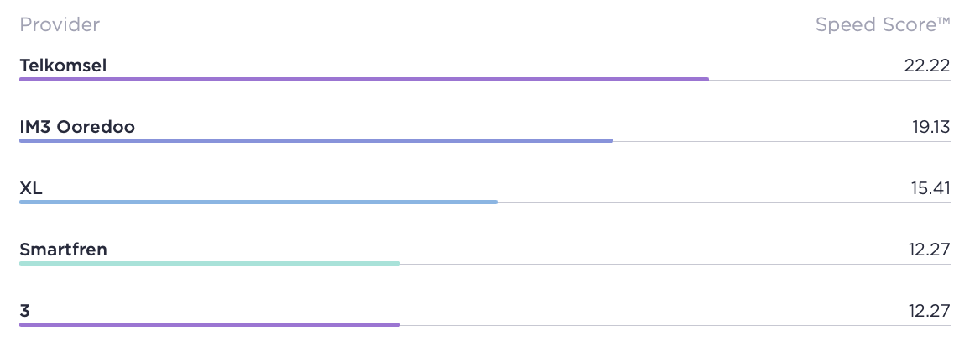Select the Telkomsel provider name
Screen dimensions: 980x347
click(63, 66)
